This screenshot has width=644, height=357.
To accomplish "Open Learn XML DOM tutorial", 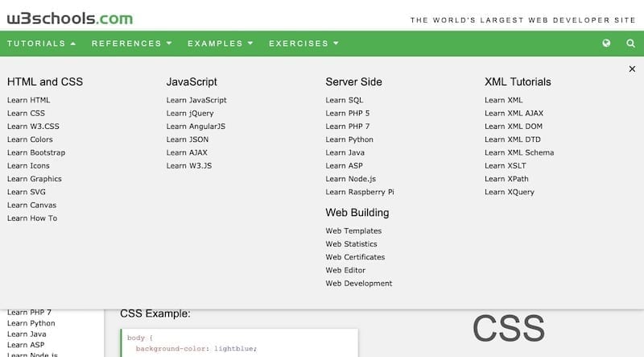I will point(514,127).
